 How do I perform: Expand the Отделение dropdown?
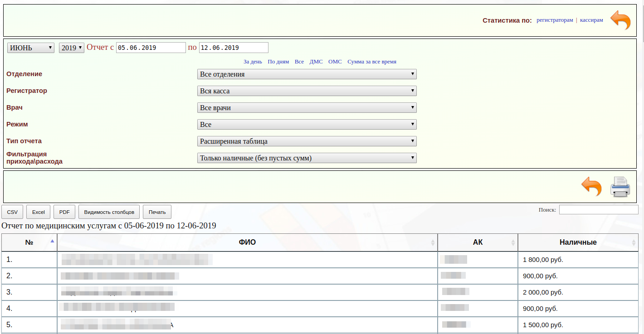[307, 74]
